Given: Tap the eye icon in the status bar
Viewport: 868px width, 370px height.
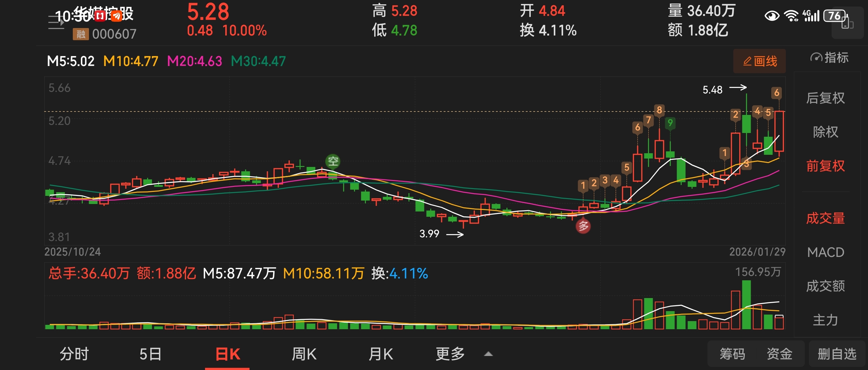Looking at the screenshot, I should [772, 16].
